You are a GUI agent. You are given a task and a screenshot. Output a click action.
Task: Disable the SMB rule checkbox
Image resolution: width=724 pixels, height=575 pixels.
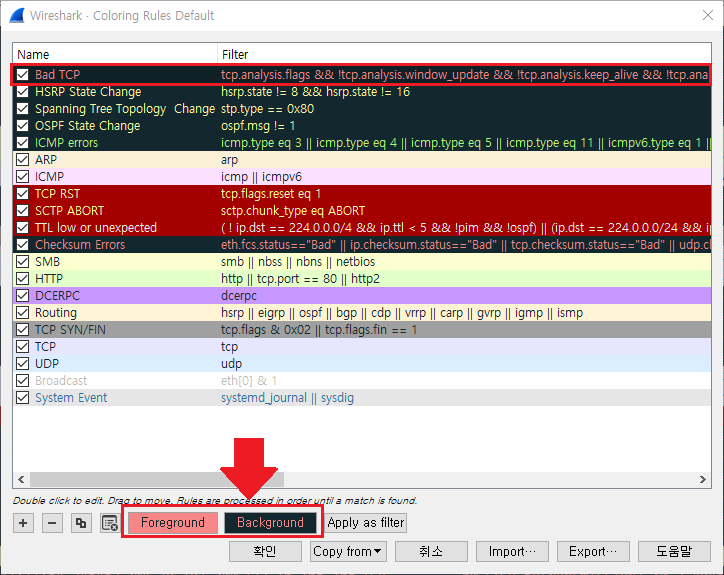(23, 262)
